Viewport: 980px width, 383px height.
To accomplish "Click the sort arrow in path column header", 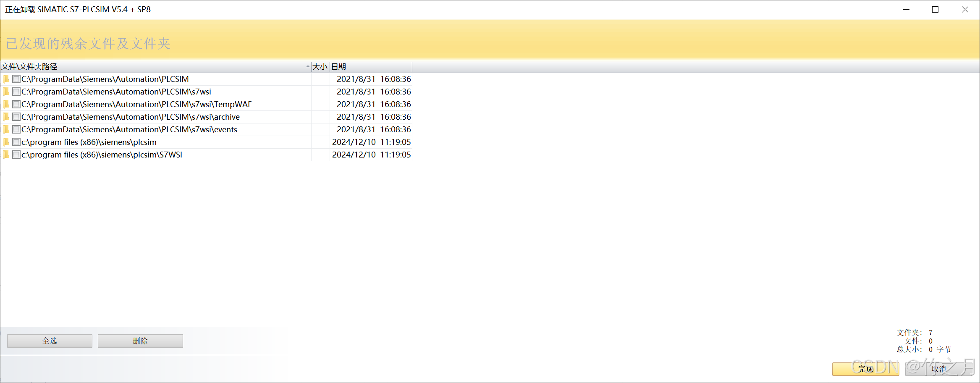I will pos(308,66).
